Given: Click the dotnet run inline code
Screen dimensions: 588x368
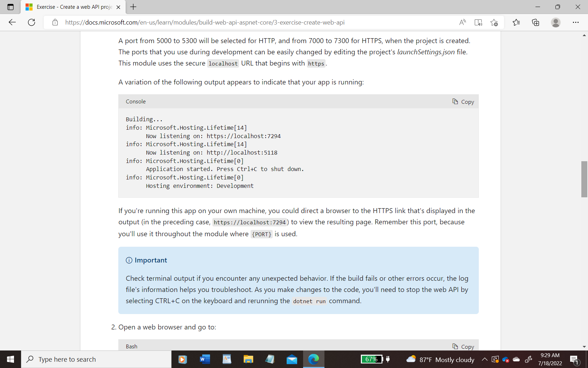Looking at the screenshot, I should pyautogui.click(x=309, y=301).
